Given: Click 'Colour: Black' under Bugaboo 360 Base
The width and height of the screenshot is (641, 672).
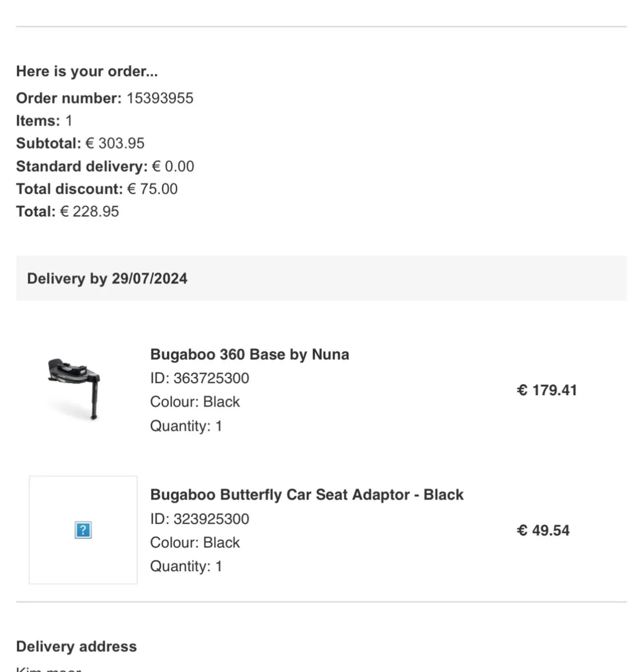Looking at the screenshot, I should 195,402.
